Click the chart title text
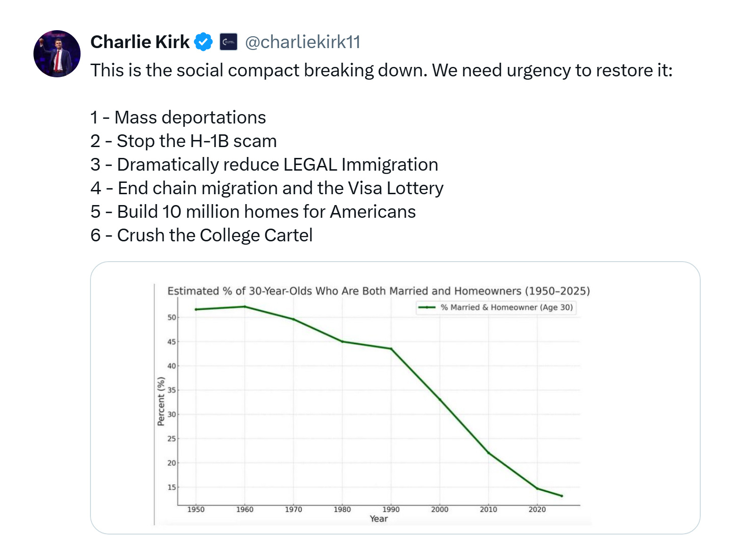Image resolution: width=729 pixels, height=560 pixels. coord(378,291)
